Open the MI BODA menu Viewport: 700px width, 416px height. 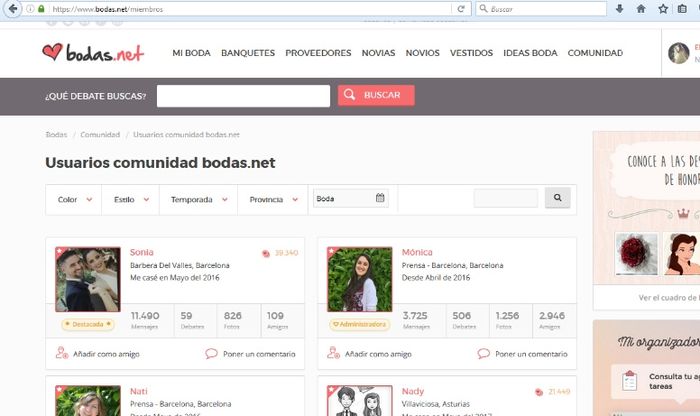tap(191, 53)
